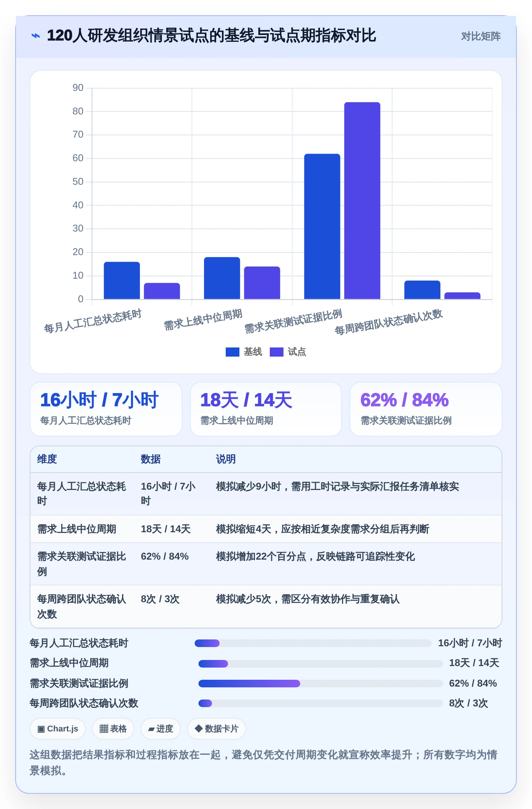The width and height of the screenshot is (532, 809).
Task: Click progress bar for 每周跨团队状态确认次数
Action: tap(320, 703)
